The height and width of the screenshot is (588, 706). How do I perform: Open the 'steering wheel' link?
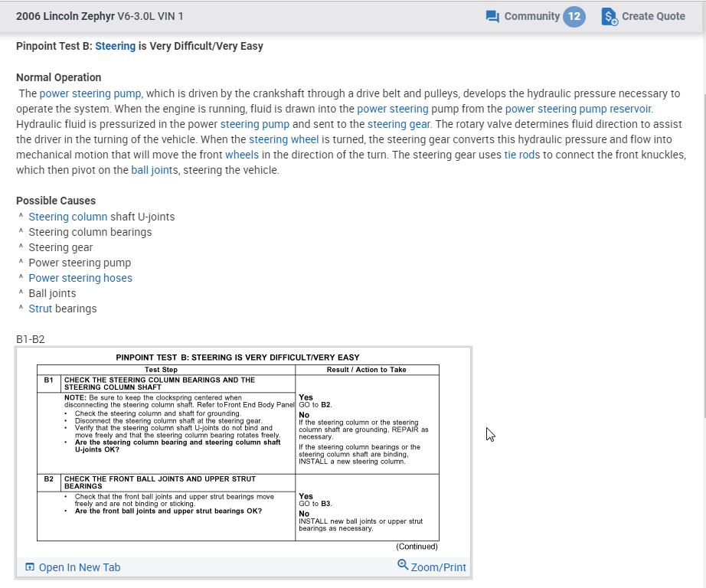tap(283, 139)
